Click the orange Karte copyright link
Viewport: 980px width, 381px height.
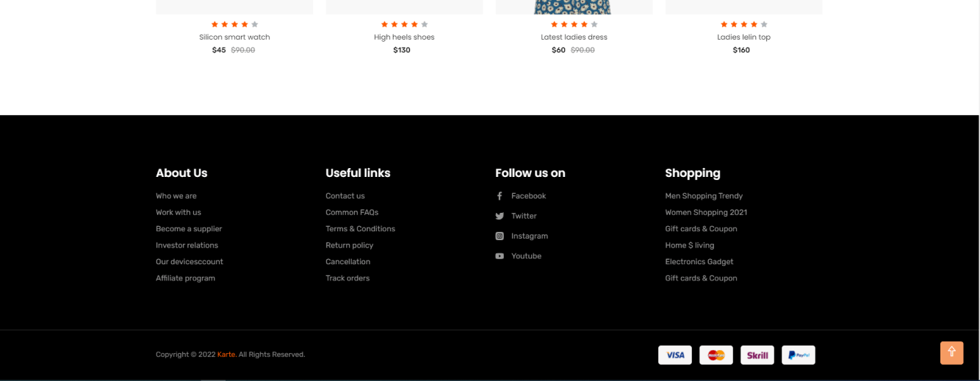[226, 355]
